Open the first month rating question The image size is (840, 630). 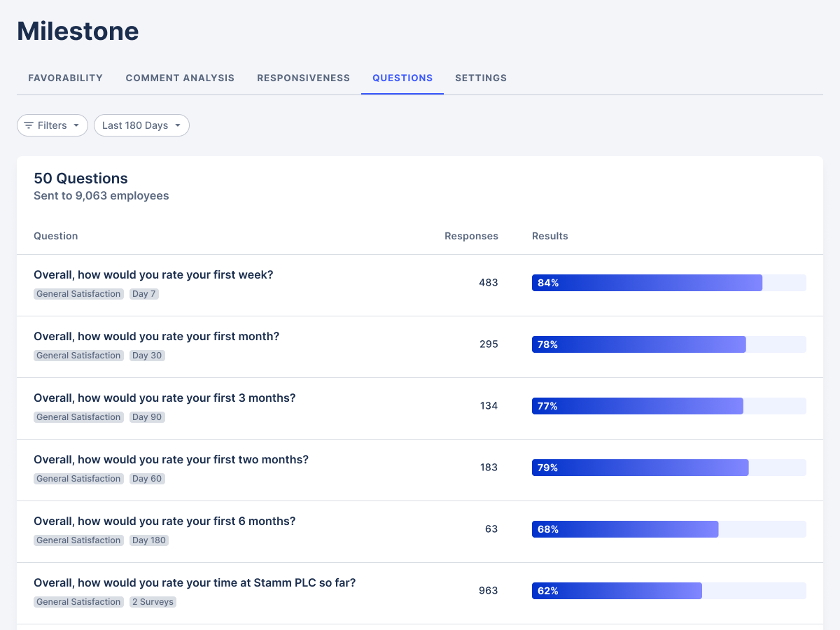tap(156, 336)
